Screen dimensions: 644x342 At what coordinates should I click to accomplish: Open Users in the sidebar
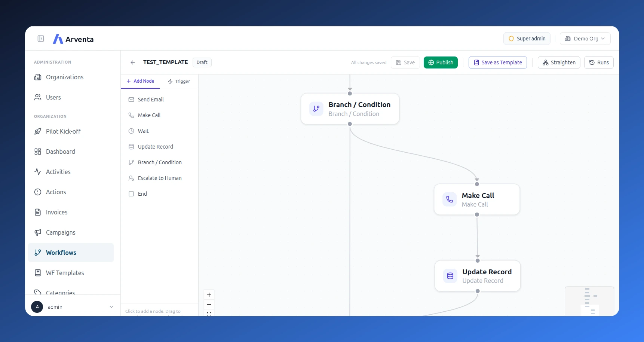pos(71,97)
